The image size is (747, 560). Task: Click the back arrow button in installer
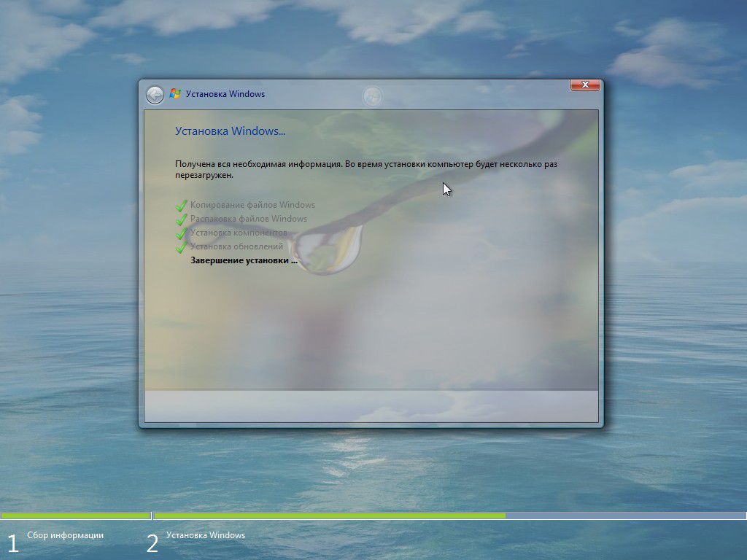[155, 95]
